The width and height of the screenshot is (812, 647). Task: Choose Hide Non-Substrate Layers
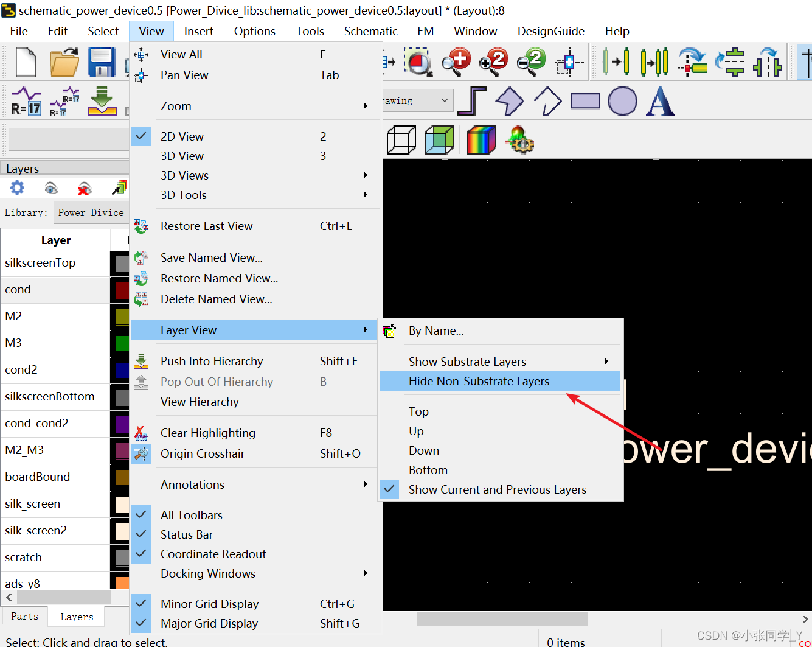500,381
